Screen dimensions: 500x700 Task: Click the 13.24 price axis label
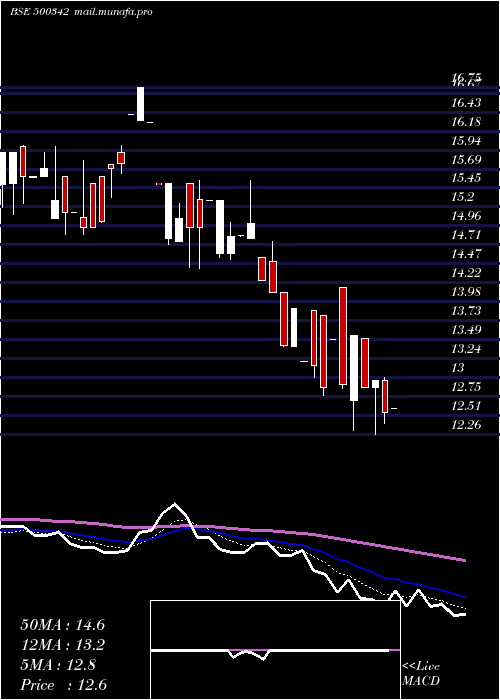pyautogui.click(x=466, y=349)
